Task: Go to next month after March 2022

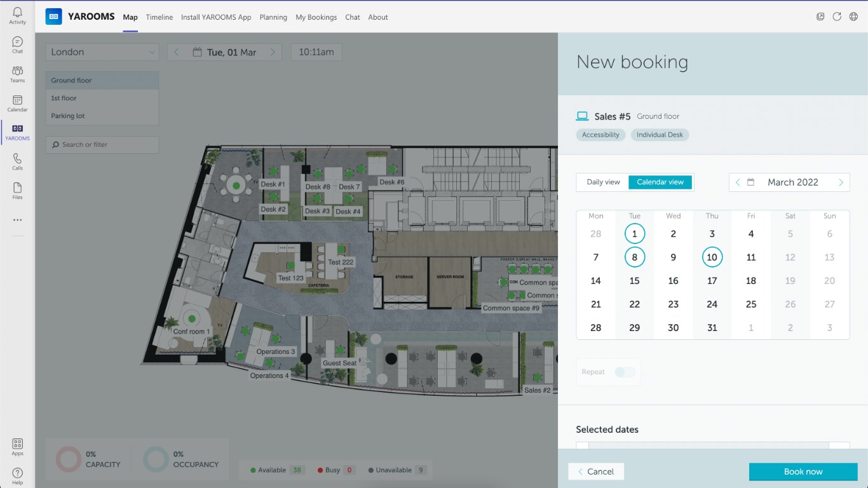Action: click(x=841, y=182)
